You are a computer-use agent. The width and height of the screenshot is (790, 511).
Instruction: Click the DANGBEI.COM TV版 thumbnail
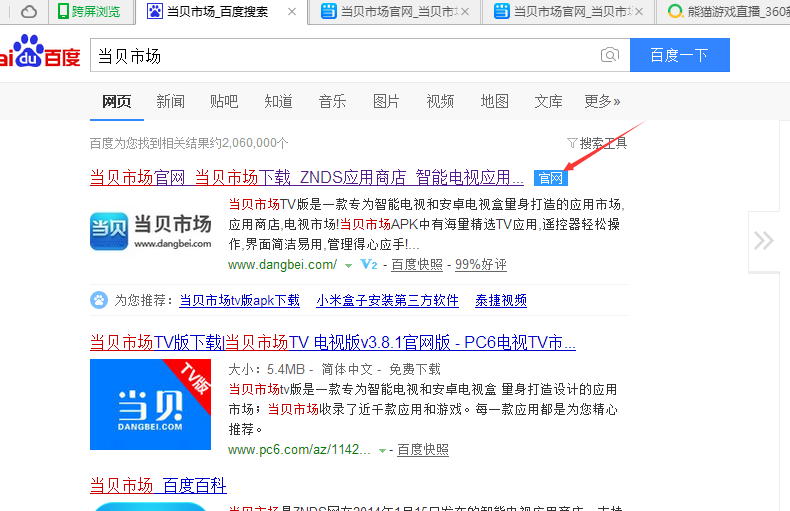(150, 404)
